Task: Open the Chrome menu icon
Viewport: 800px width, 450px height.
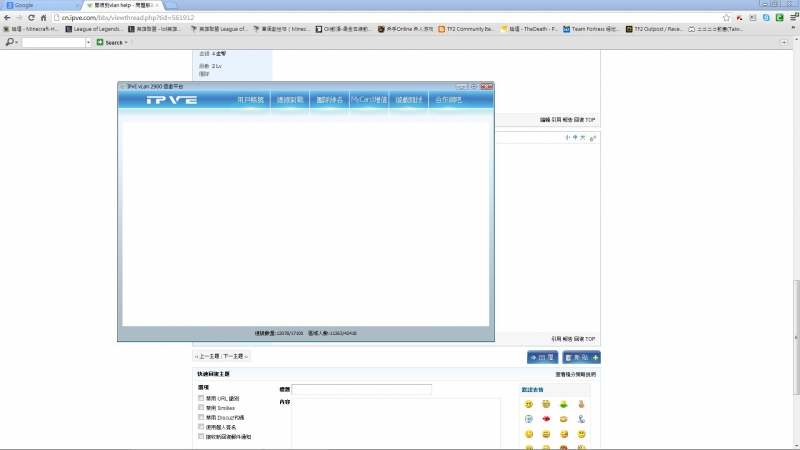Action: click(x=793, y=17)
